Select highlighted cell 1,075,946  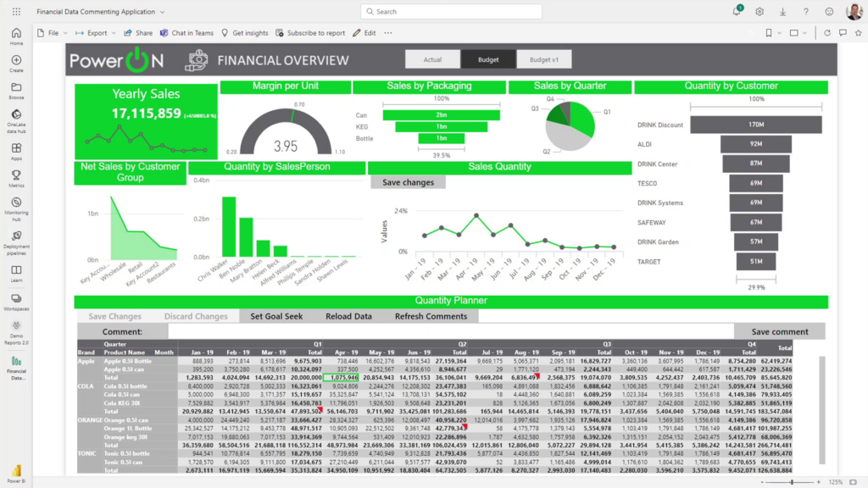341,377
